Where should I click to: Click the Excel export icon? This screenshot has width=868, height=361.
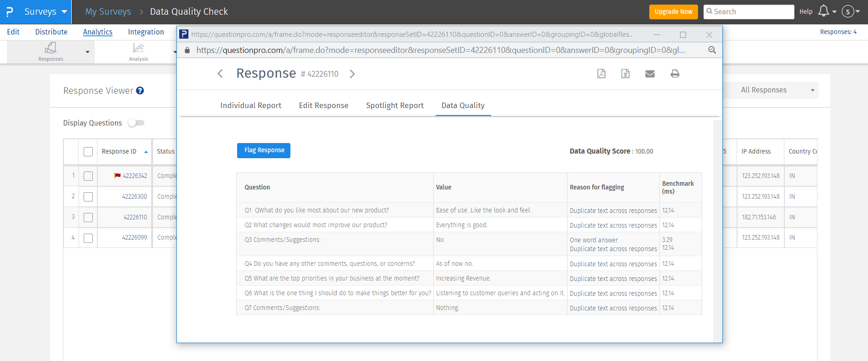(625, 74)
